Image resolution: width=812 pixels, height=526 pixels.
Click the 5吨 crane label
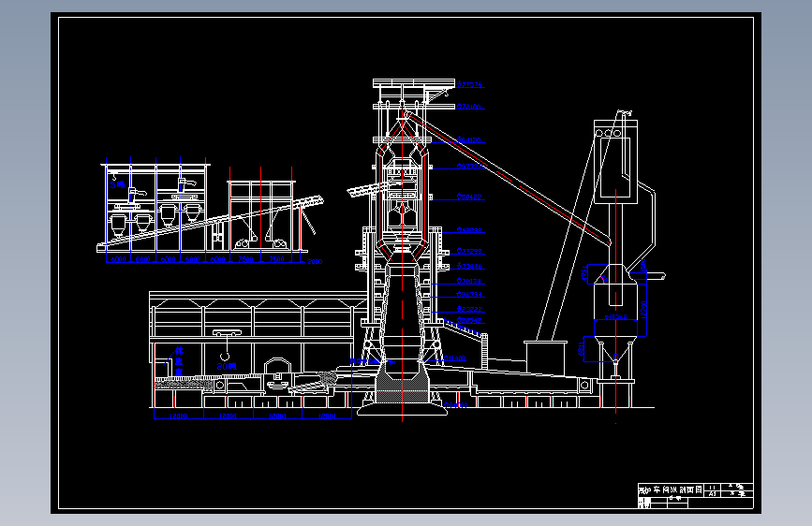coord(117,184)
